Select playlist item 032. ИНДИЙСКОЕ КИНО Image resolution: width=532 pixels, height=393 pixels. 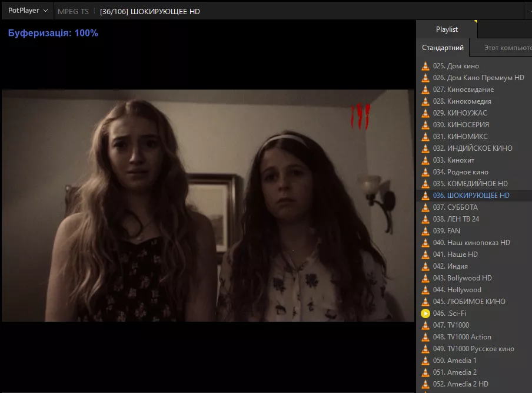point(474,148)
